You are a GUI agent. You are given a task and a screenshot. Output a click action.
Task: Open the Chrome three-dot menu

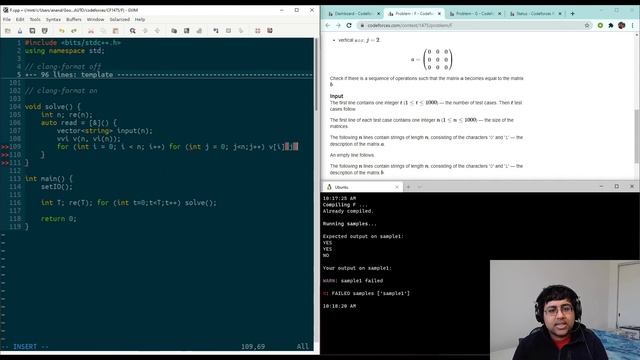633,25
